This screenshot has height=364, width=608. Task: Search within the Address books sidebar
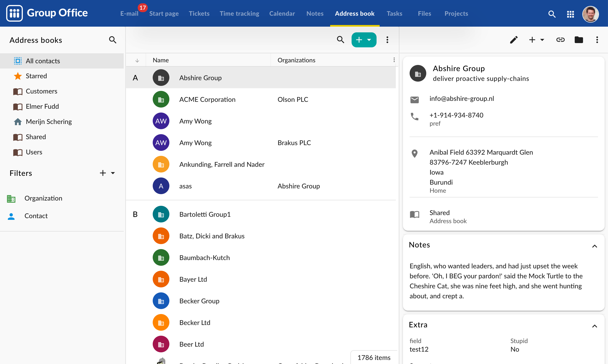click(x=113, y=39)
